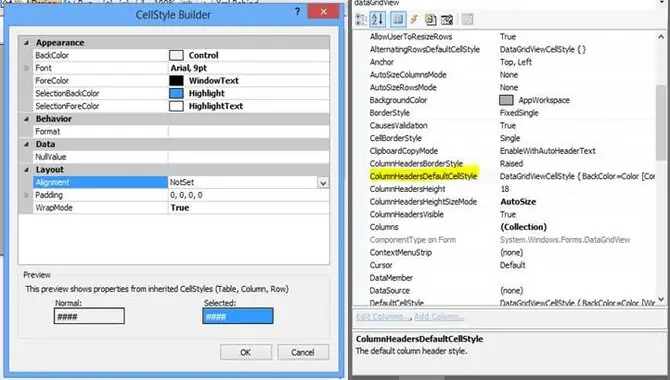Collapse the Appearance category
Image resolution: width=670 pixels, height=380 pixels.
click(x=26, y=43)
